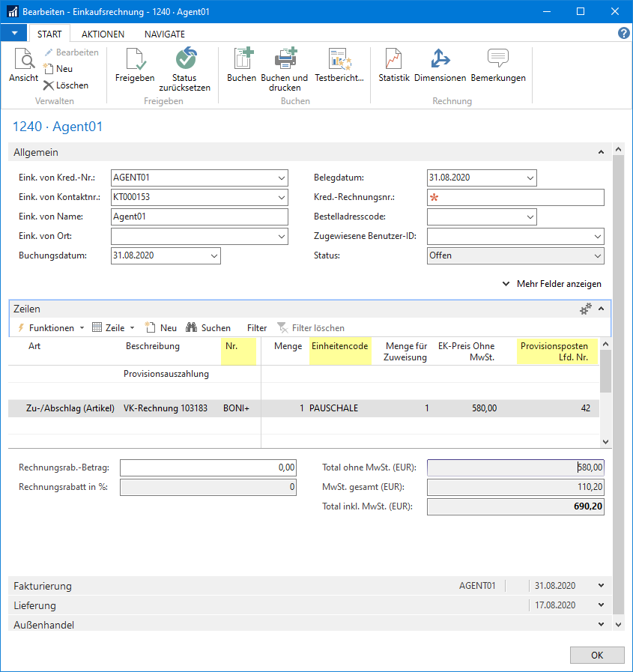Click the Buchen post icon
The height and width of the screenshot is (672, 633).
tap(241, 60)
